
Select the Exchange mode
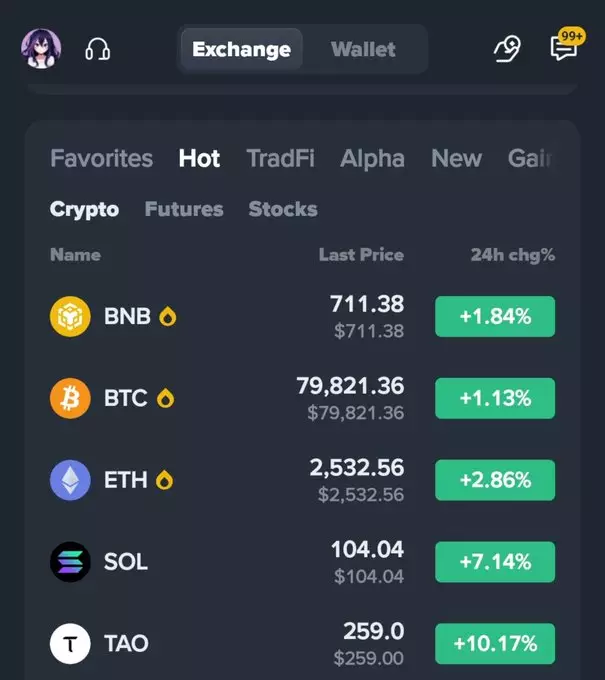[242, 49]
